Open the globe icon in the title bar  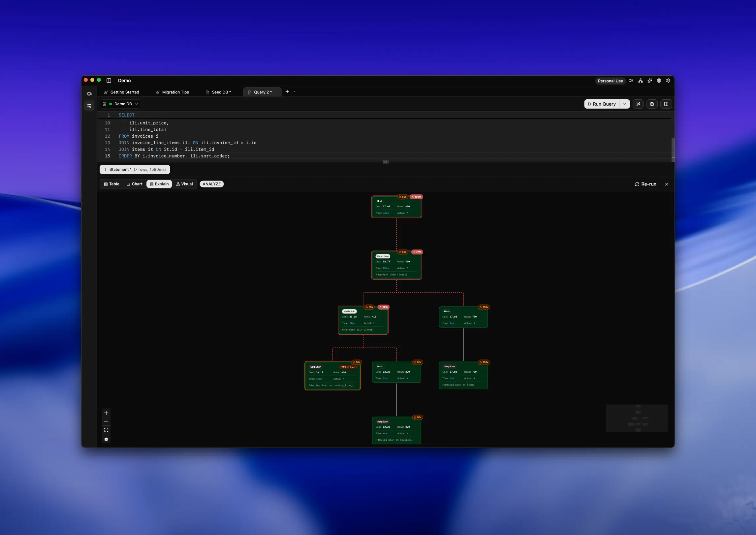[x=659, y=81]
